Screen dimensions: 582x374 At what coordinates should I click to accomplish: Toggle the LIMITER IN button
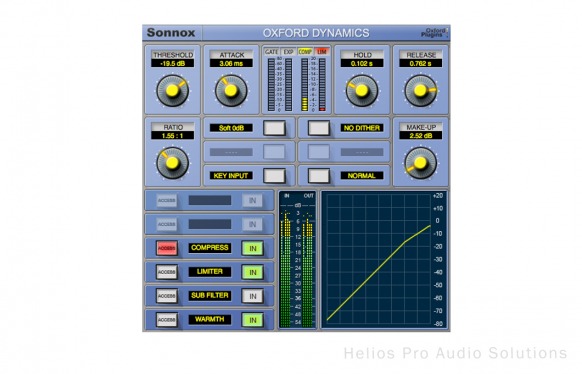253,272
